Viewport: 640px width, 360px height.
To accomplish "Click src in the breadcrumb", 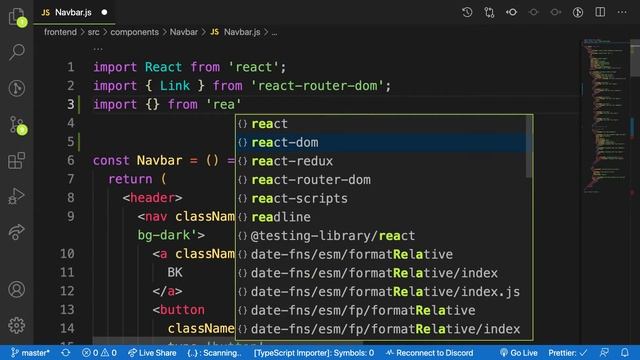I will 93,32.
